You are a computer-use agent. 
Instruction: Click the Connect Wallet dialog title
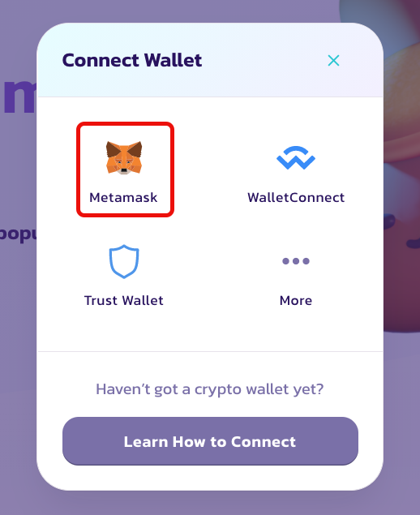tap(132, 60)
